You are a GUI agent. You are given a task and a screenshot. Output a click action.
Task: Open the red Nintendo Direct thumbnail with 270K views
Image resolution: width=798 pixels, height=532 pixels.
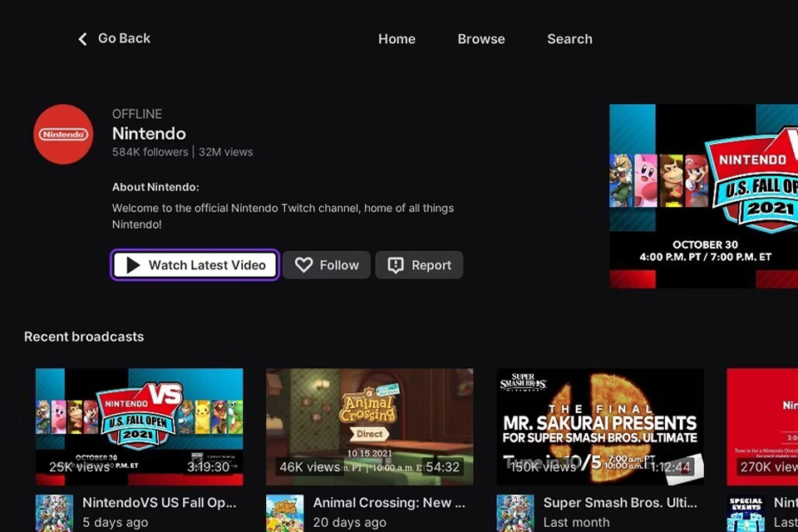(x=762, y=426)
